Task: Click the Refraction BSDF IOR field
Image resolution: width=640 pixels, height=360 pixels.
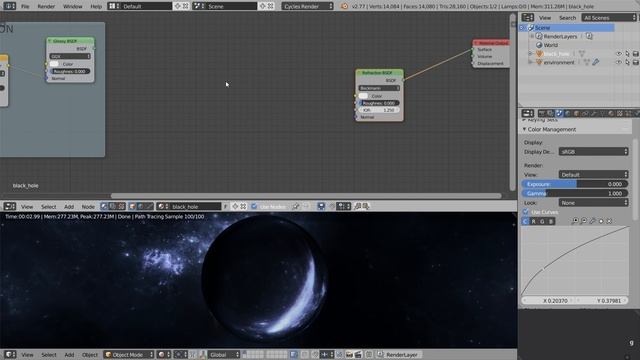Action: point(379,110)
